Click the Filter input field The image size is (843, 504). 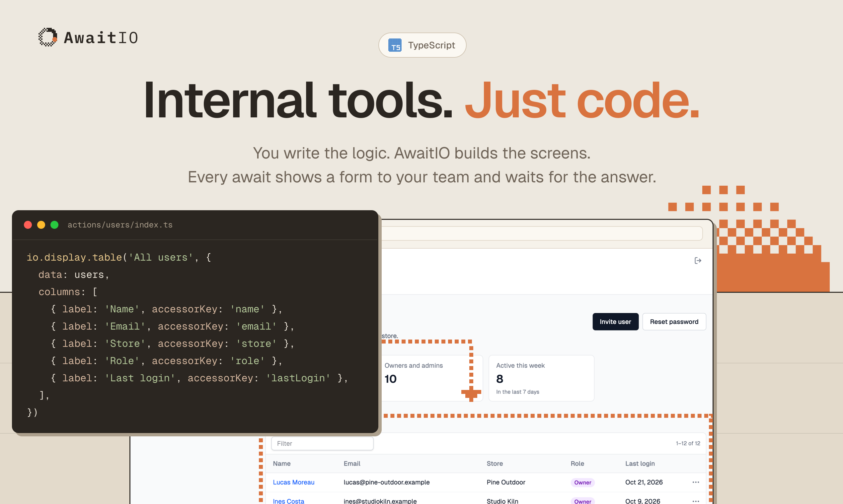[x=322, y=443]
